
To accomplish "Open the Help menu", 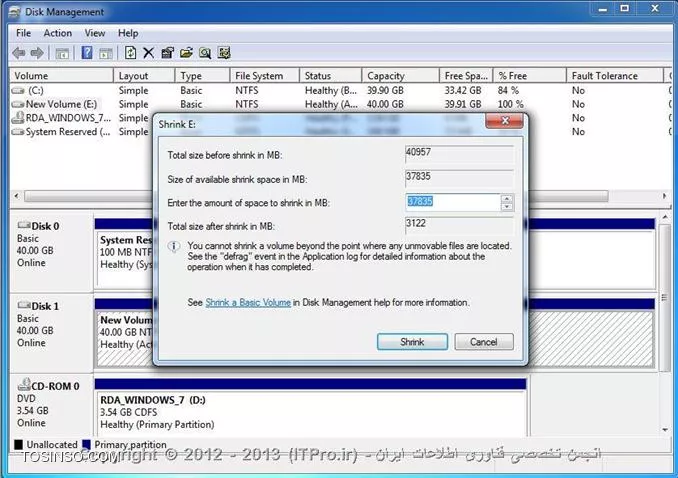I will click(x=128, y=33).
